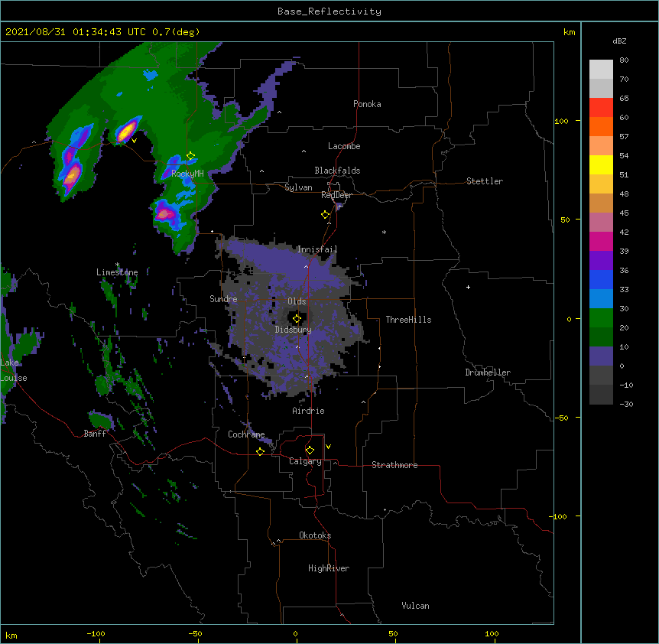Click the storm cell core southwest of RockyMH
The image size is (659, 644).
[x=164, y=214]
